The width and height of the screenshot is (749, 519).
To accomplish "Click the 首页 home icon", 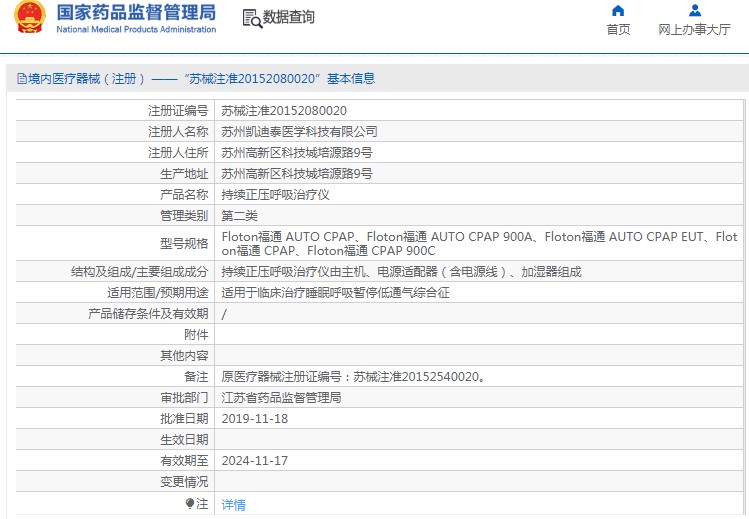I will click(x=618, y=11).
